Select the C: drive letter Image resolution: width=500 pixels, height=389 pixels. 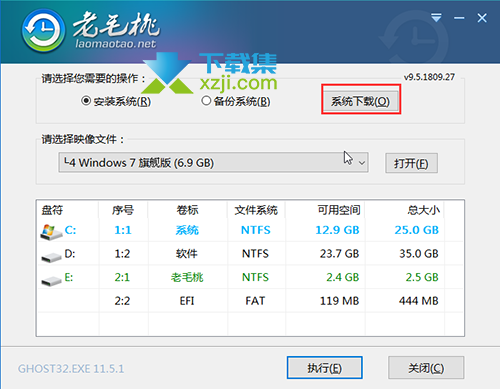coord(70,230)
